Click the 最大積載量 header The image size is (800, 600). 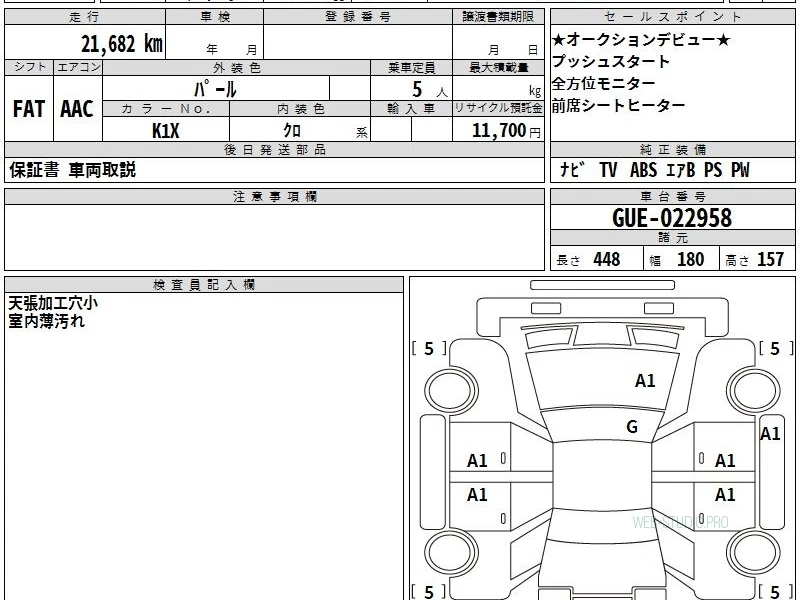click(x=498, y=67)
